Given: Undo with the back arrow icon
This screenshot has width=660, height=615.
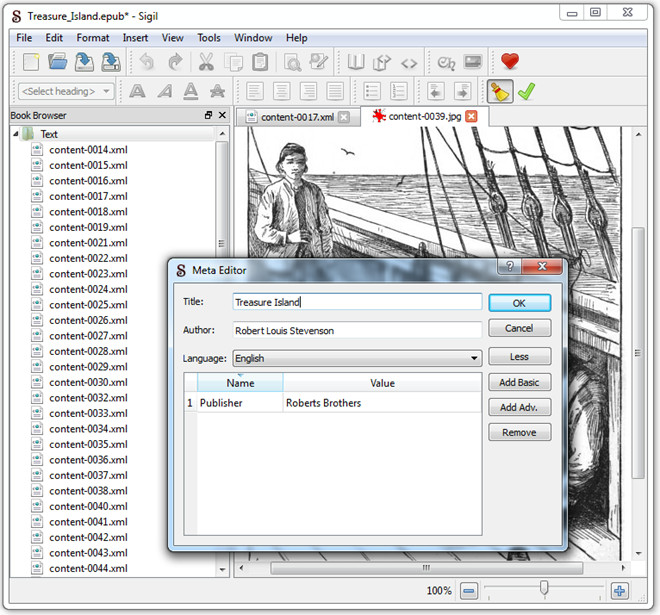Looking at the screenshot, I should 147,62.
